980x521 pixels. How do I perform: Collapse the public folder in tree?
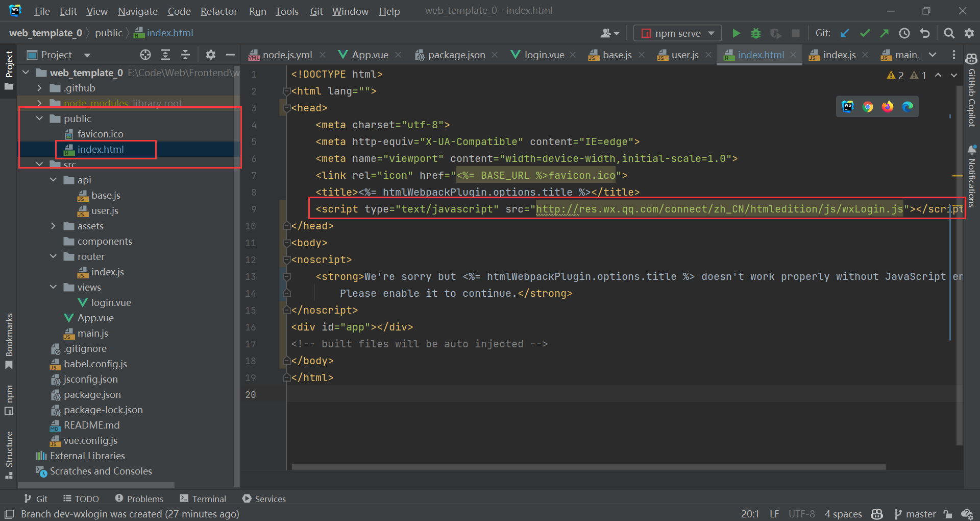[x=40, y=119]
